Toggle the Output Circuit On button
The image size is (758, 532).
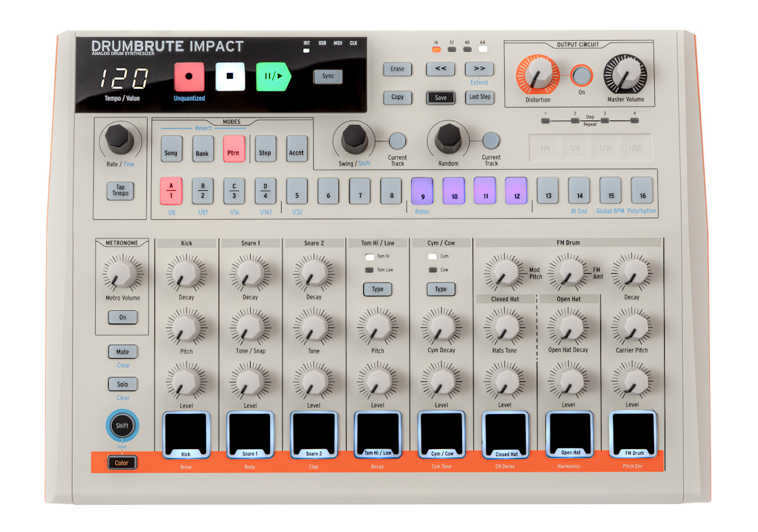[581, 76]
